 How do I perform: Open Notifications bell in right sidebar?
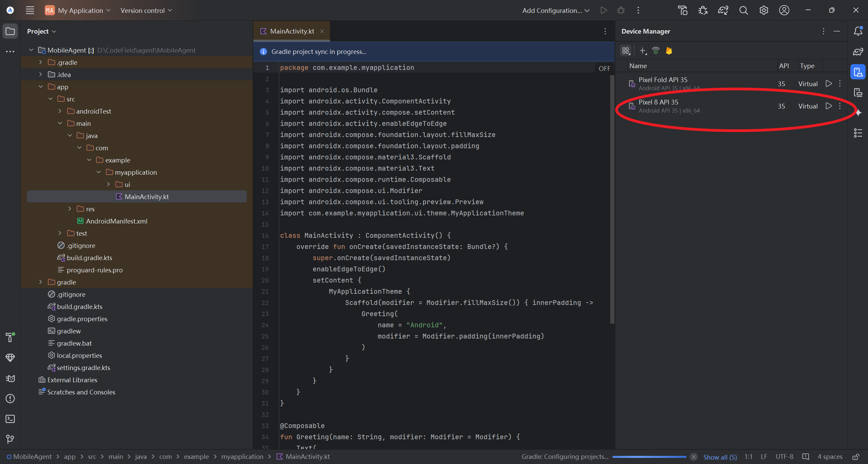pos(858,31)
